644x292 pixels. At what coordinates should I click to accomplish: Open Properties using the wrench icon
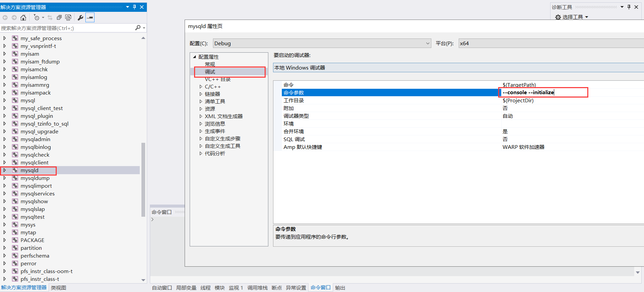click(x=80, y=18)
